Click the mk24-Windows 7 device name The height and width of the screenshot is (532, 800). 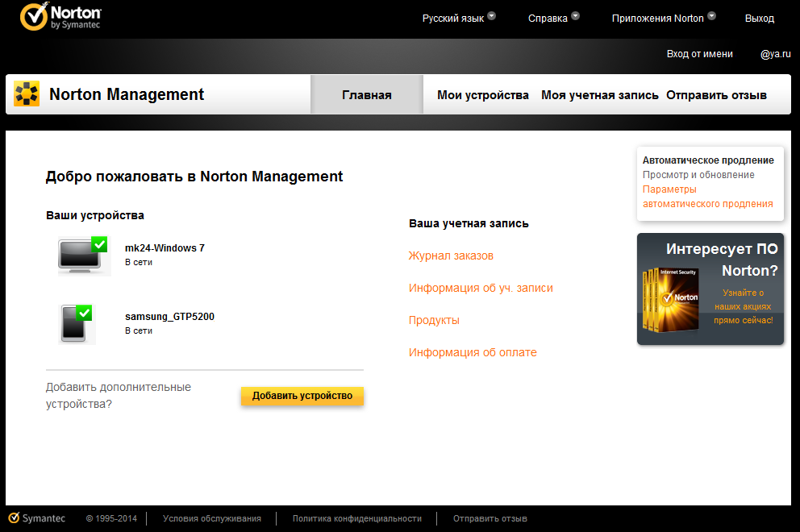coord(165,248)
